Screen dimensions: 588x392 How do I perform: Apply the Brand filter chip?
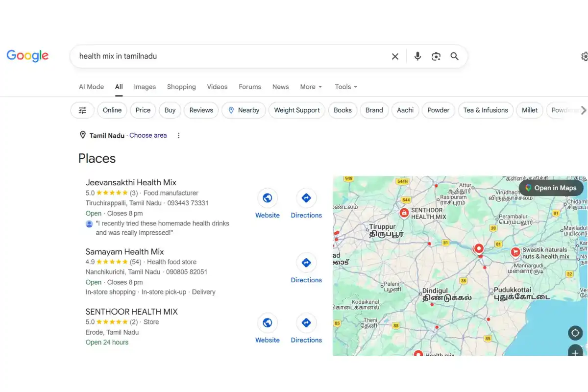(374, 110)
